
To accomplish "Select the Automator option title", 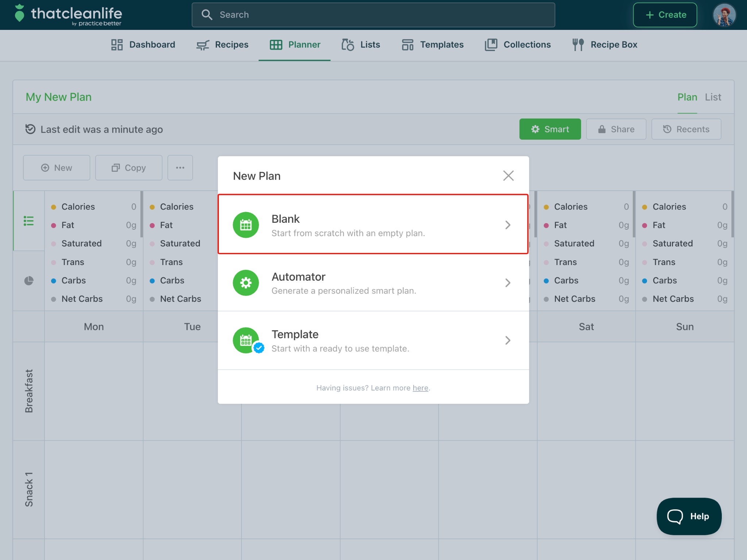I will tap(298, 277).
